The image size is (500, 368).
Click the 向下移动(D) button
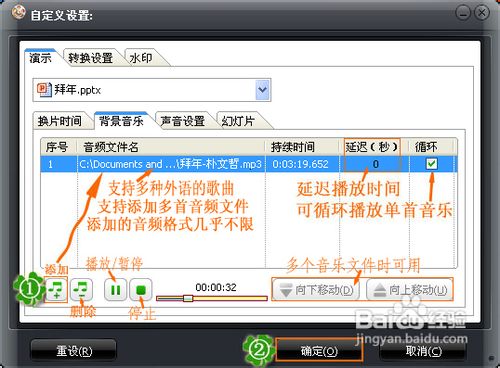pos(316,290)
